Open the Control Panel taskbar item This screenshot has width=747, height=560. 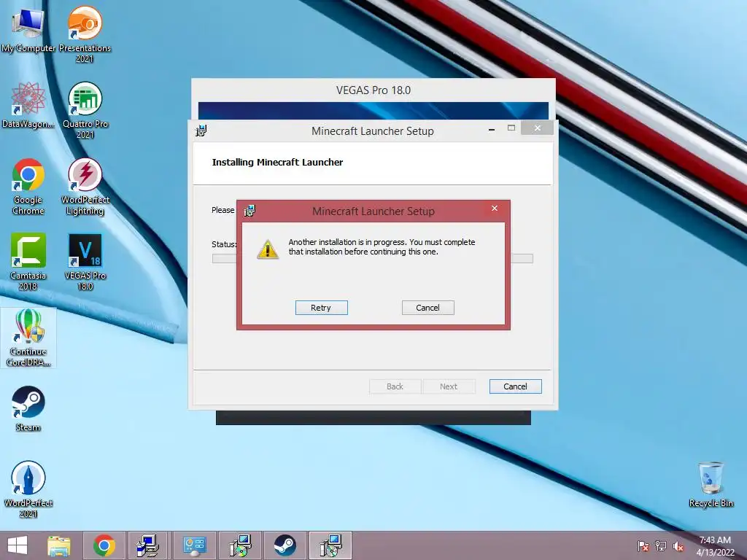point(194,545)
